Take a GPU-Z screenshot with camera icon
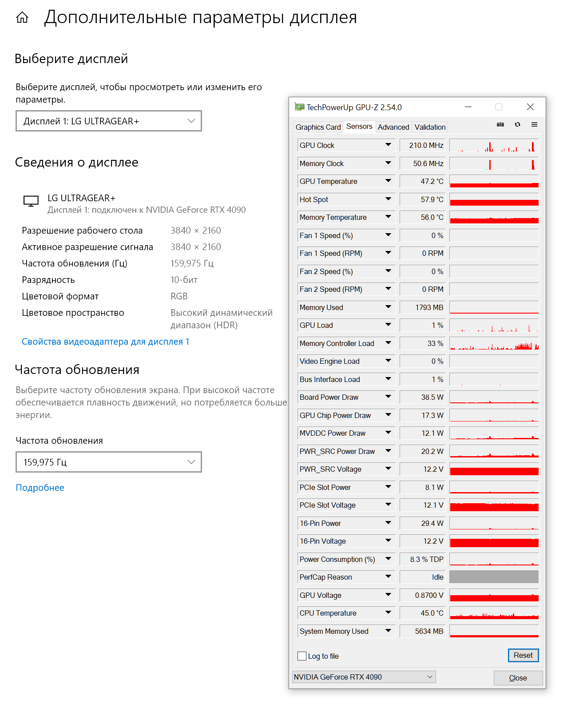Image resolution: width=583 pixels, height=728 pixels. tap(500, 125)
